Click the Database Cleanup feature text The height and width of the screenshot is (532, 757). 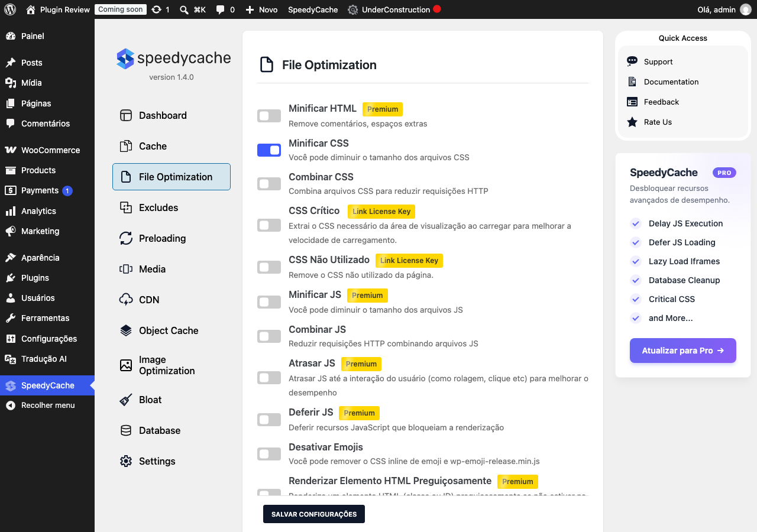684,280
